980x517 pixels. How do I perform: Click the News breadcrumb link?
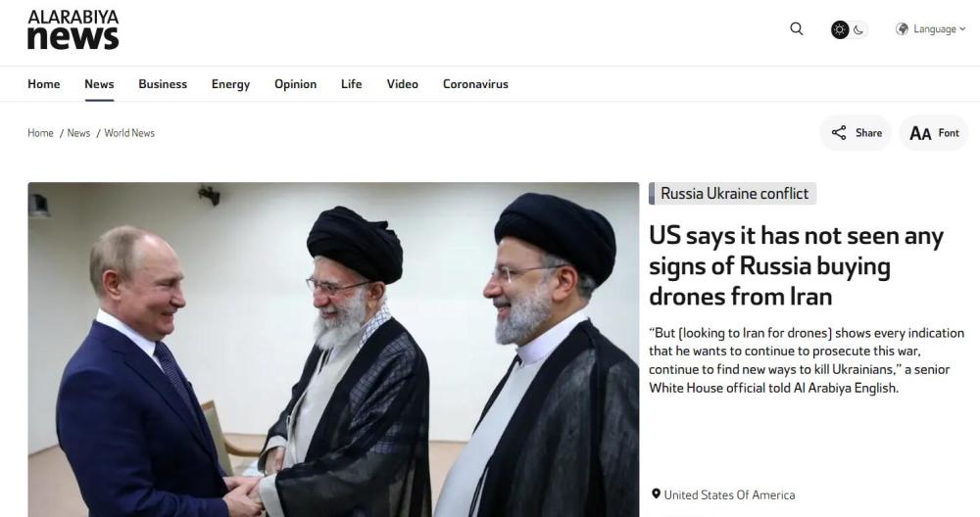coord(78,133)
